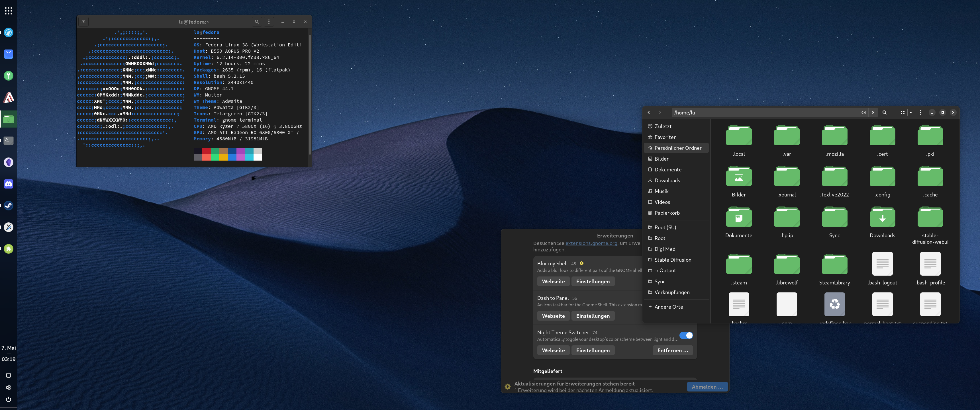Image resolution: width=980 pixels, height=410 pixels.
Task: Select the .steam folder
Action: (x=738, y=269)
